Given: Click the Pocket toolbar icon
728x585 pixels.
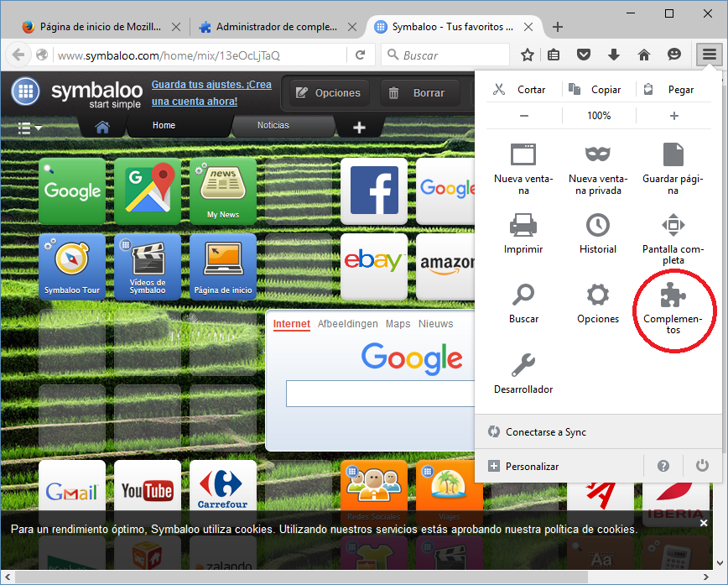Looking at the screenshot, I should [584, 55].
